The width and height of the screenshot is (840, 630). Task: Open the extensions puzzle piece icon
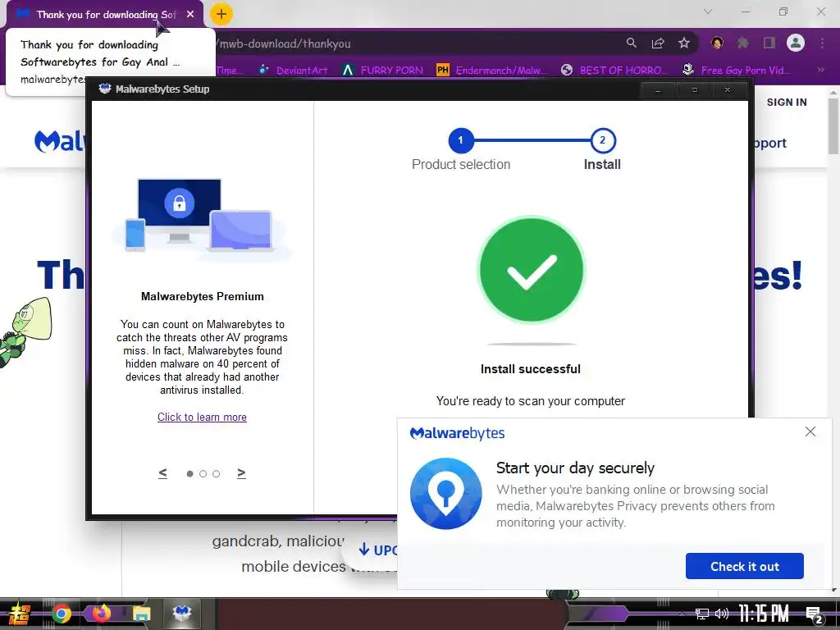tap(742, 43)
